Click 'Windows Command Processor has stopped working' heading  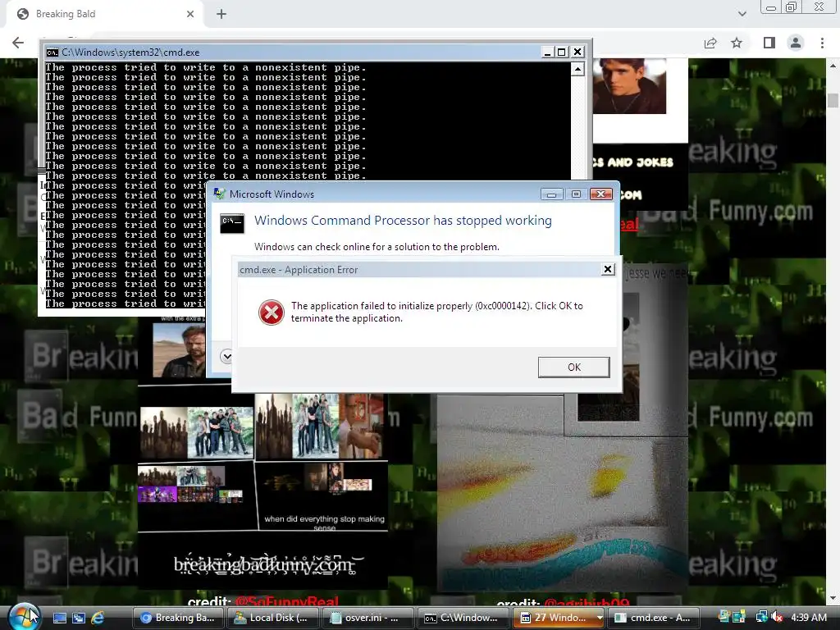[x=403, y=220]
